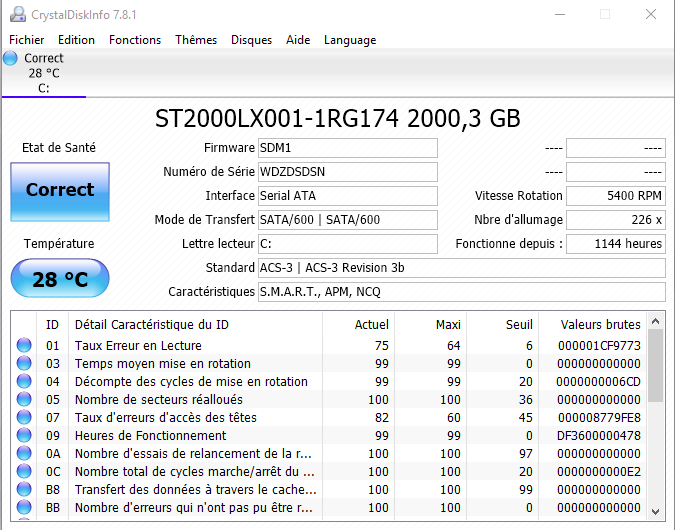Click the ID column header
Screen dimensions: 675x530
click(53, 325)
